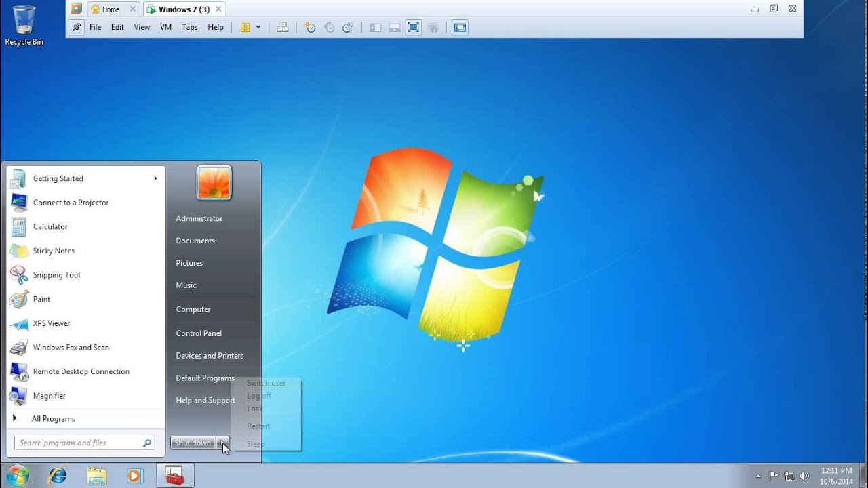Open the Tabs menu
Screen dimensions: 868x488
coord(190,27)
